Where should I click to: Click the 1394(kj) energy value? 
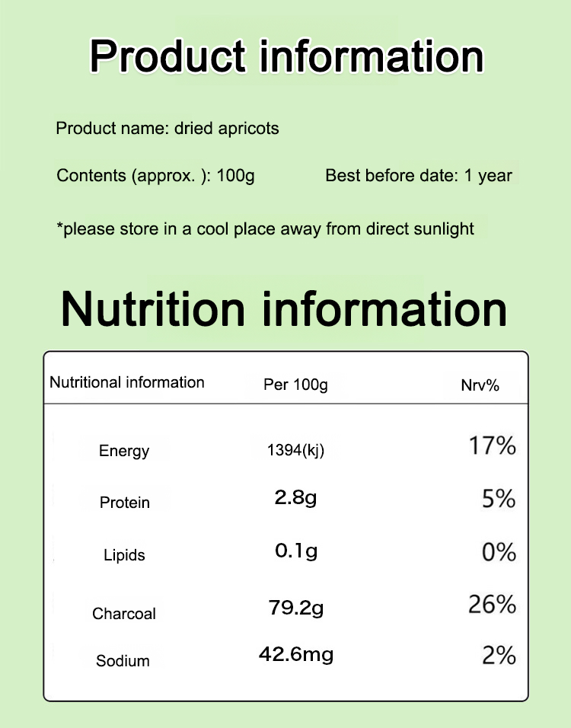(295, 450)
